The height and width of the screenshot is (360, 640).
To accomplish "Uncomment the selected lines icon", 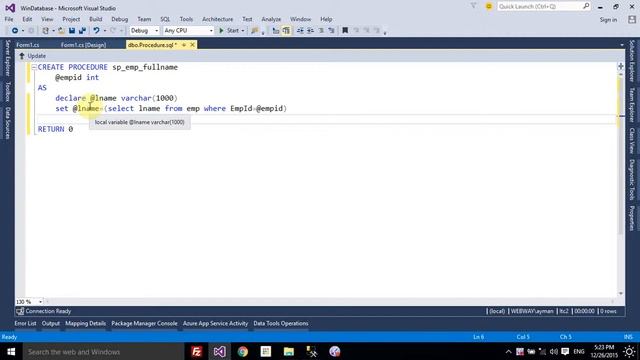I will coord(331,31).
